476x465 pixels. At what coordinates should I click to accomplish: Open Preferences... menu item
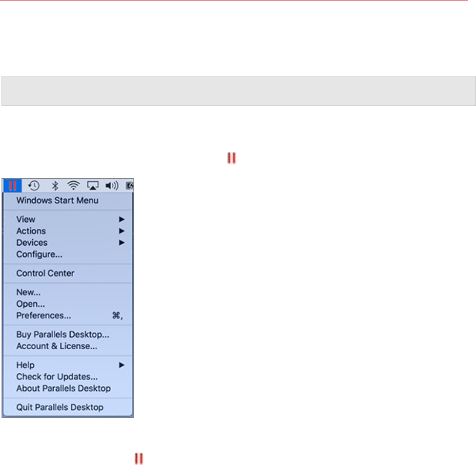pos(68,315)
